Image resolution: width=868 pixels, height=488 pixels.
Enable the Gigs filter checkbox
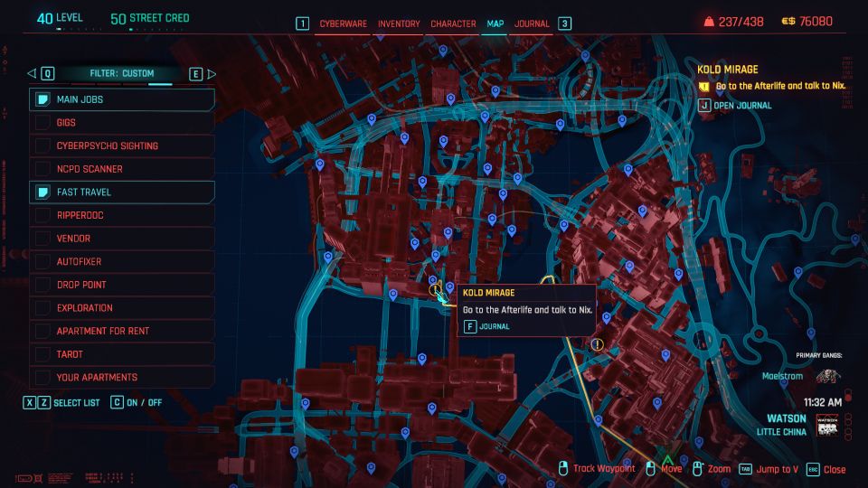click(42, 122)
